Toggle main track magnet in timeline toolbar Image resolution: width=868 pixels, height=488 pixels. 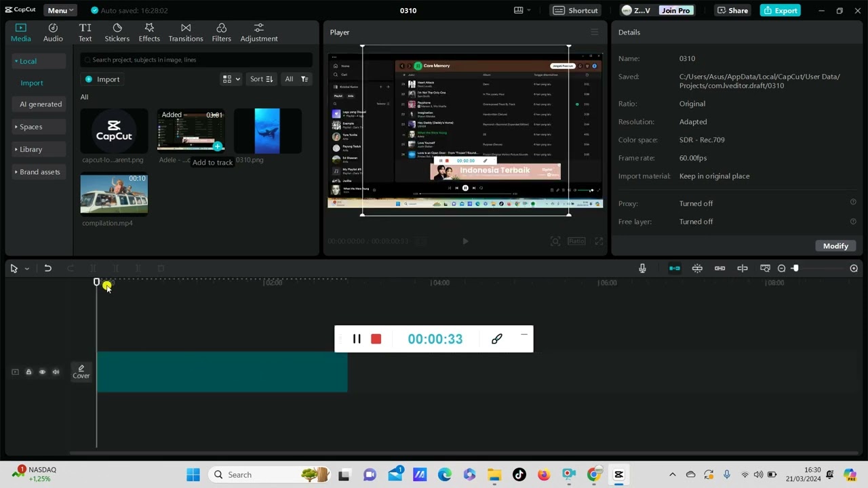675,268
